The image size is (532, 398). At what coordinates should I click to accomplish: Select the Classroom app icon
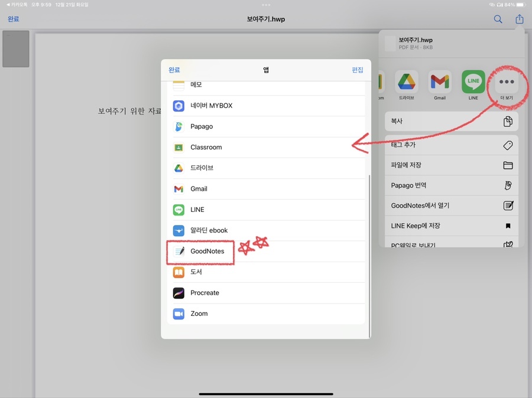point(179,148)
